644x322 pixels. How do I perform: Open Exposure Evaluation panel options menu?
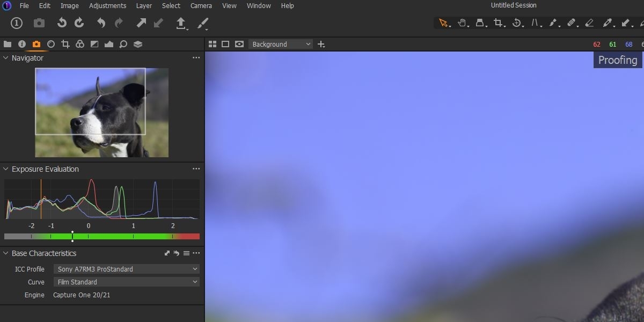pyautogui.click(x=196, y=169)
